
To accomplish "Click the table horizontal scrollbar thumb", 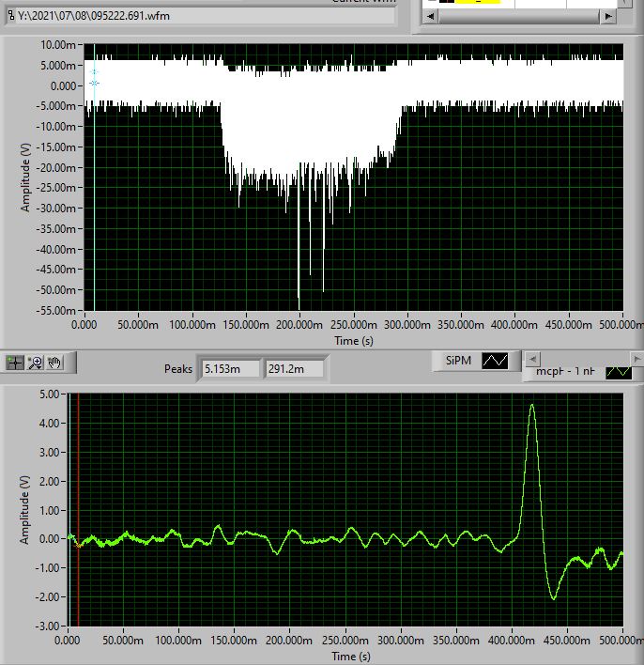I will pos(519,16).
